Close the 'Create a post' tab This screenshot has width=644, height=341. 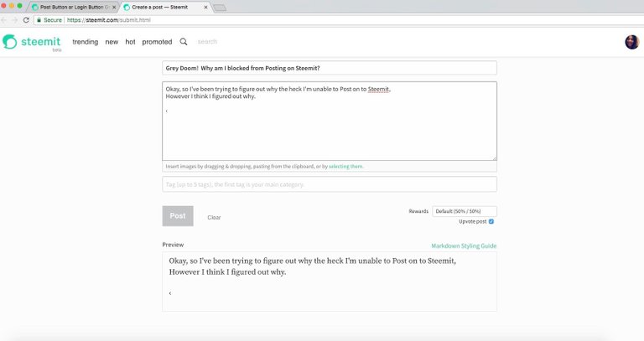205,8
